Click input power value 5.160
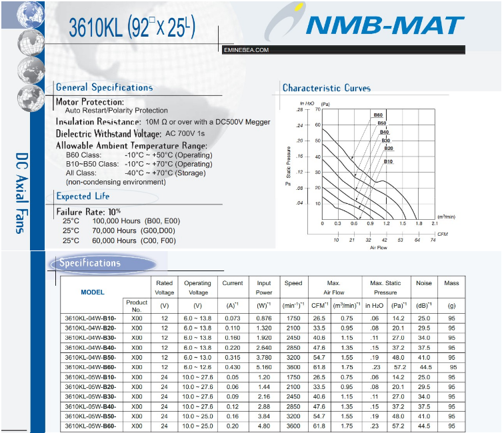The width and height of the screenshot is (504, 433). pyautogui.click(x=264, y=367)
